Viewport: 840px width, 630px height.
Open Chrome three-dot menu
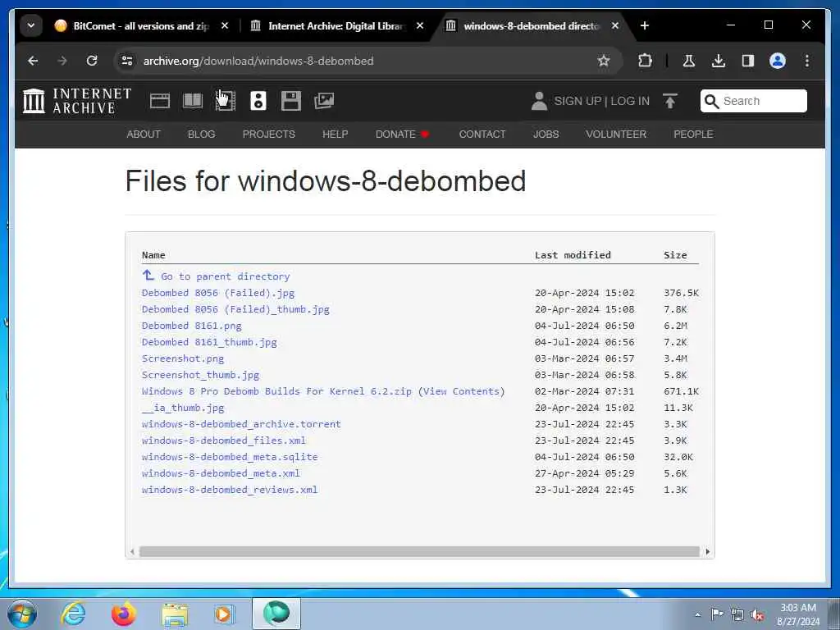(807, 61)
